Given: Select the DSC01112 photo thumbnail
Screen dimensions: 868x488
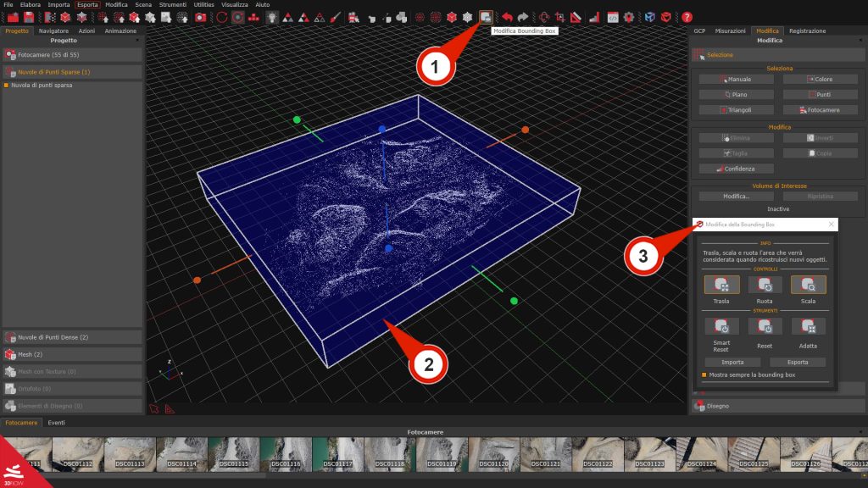Looking at the screenshot, I should click(78, 454).
